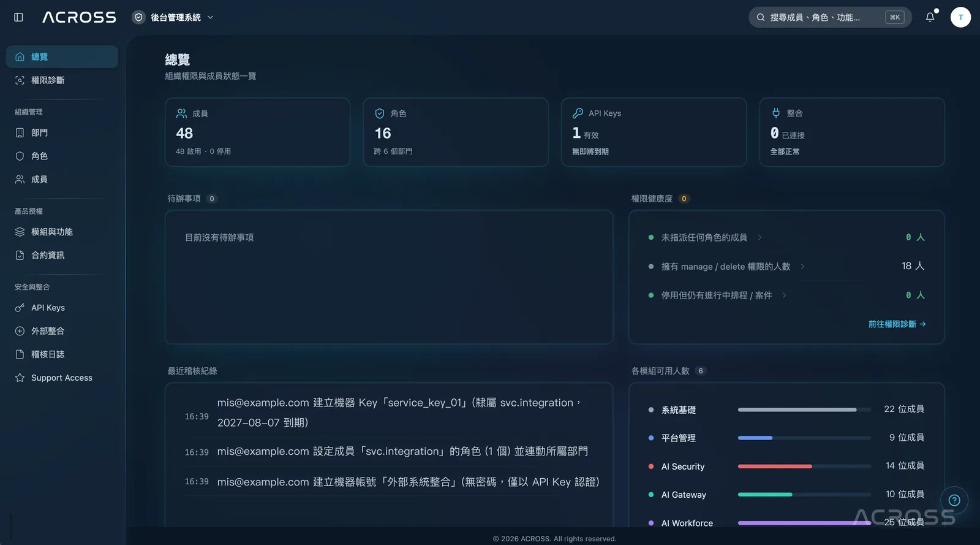Click the 待辦事項 count badge 0
Screen dimensions: 980x545
[x=212, y=199]
